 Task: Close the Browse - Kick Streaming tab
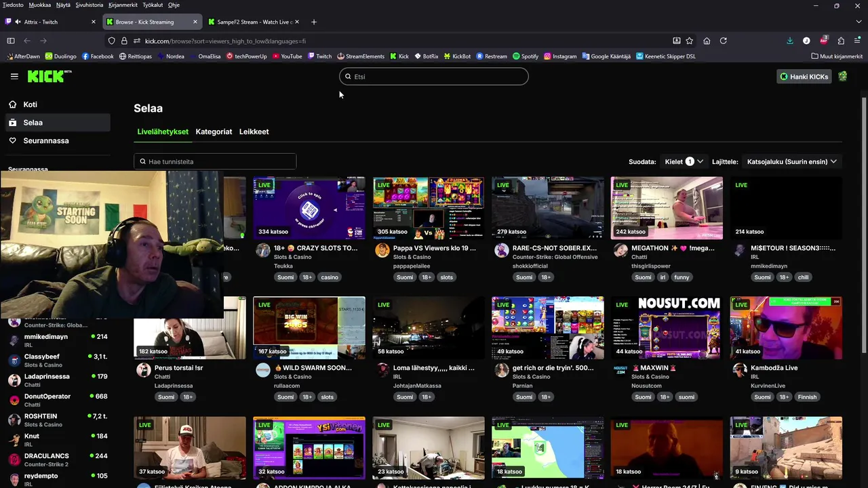[x=195, y=22]
